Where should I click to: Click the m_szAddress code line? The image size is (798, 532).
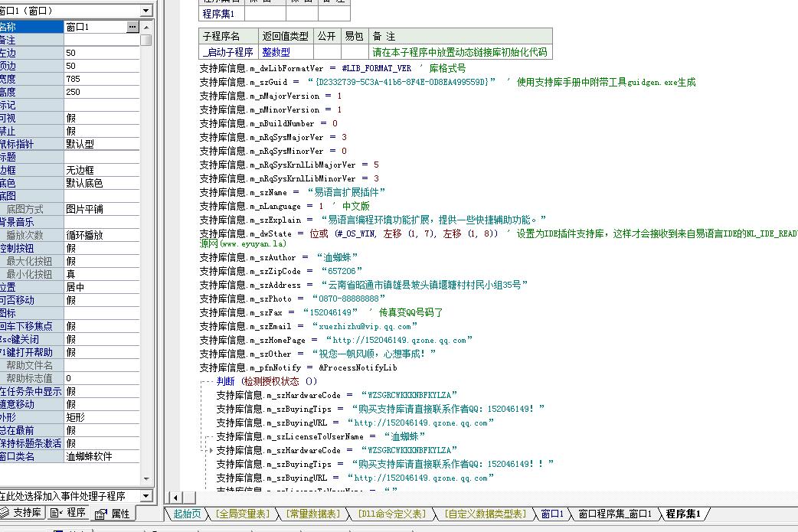coord(363,285)
